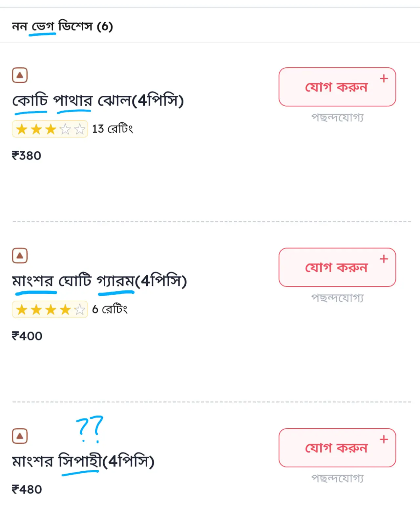
Task: Open কোচি পাথার ঝোল(4পিসি) dish title
Action: pyautogui.click(x=98, y=100)
